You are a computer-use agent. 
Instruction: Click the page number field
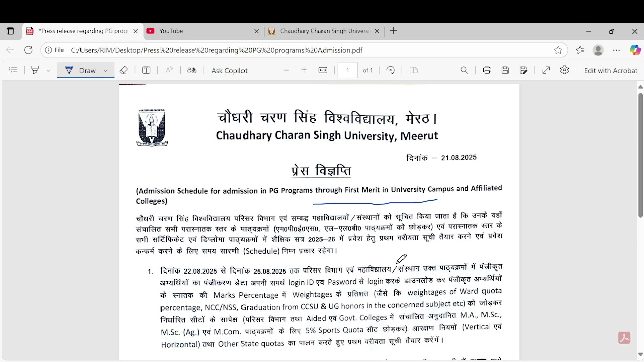tap(347, 70)
